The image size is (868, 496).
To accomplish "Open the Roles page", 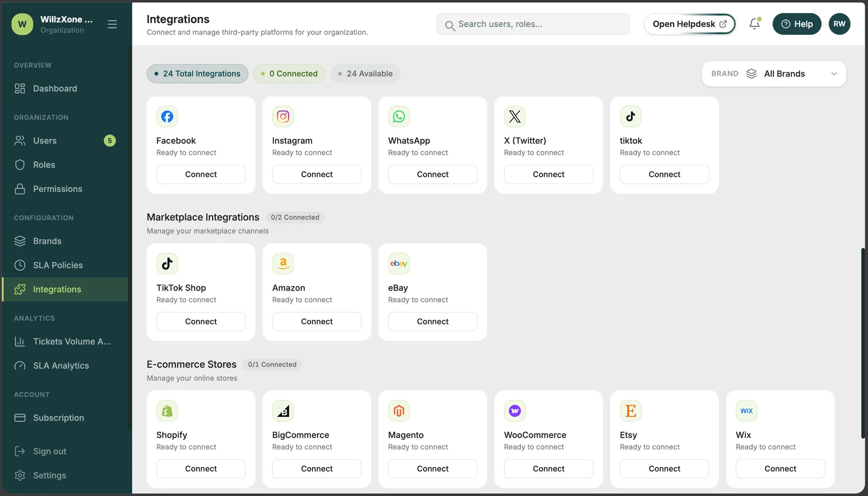I will click(x=65, y=165).
